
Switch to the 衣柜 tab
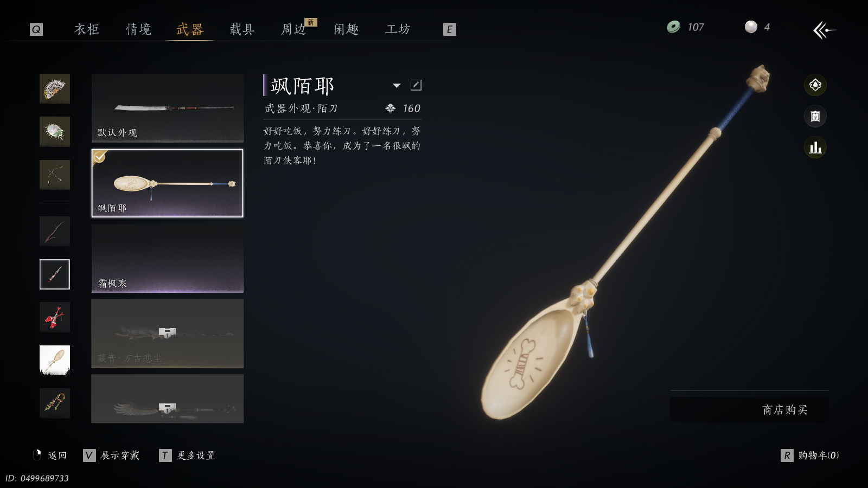tap(87, 29)
